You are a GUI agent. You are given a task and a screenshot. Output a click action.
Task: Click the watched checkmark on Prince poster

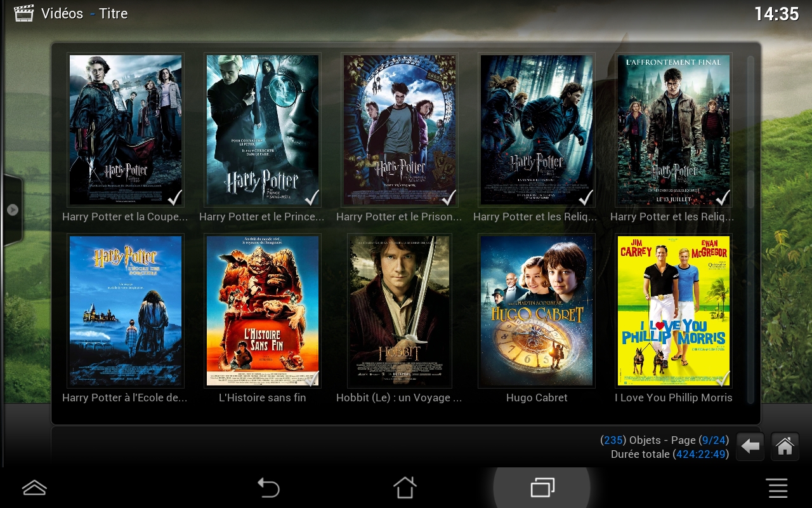(311, 197)
